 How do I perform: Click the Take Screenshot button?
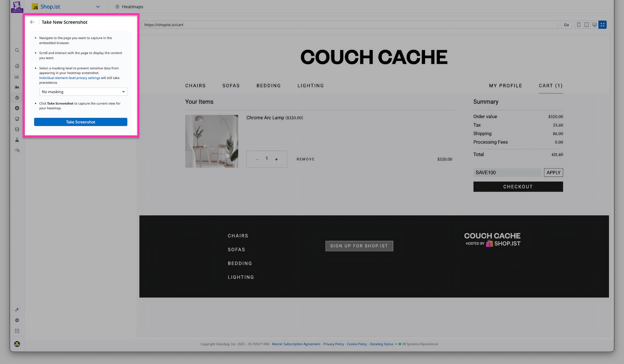coord(80,122)
